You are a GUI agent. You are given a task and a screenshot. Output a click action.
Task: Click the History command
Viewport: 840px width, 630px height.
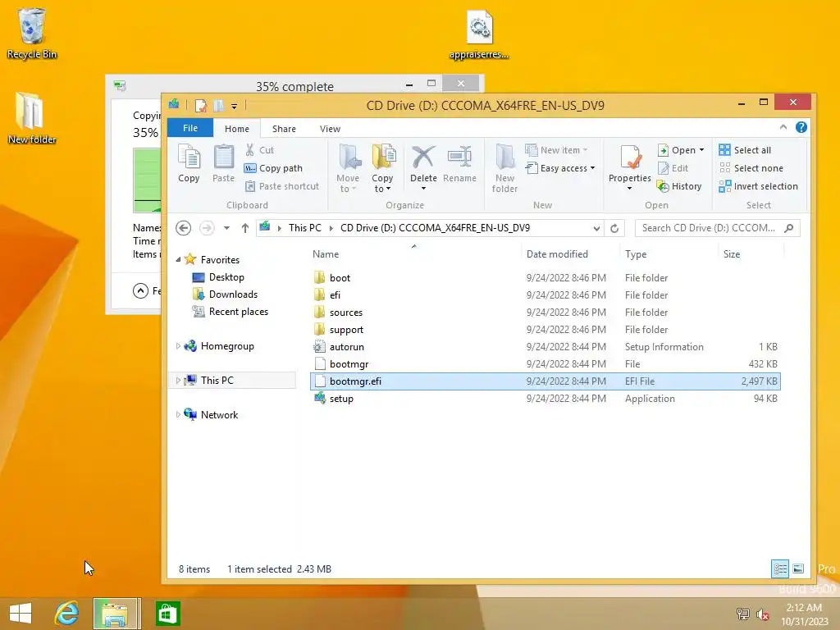coord(679,186)
